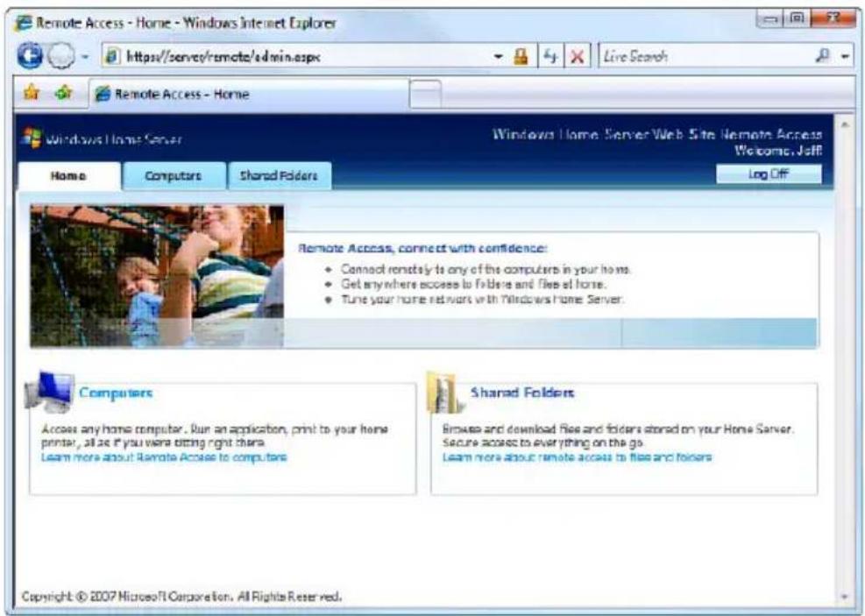Minimize the Internet Explorer window
This screenshot has height=616, width=865.
point(770,20)
